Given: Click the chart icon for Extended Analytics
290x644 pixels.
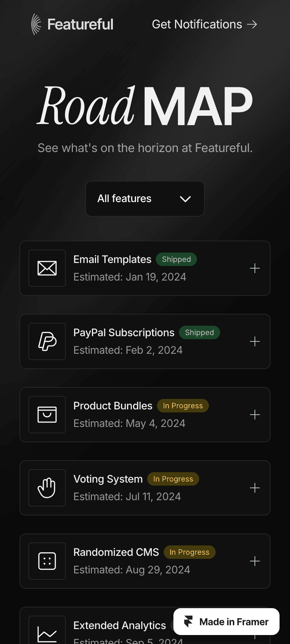Looking at the screenshot, I should point(47,634).
